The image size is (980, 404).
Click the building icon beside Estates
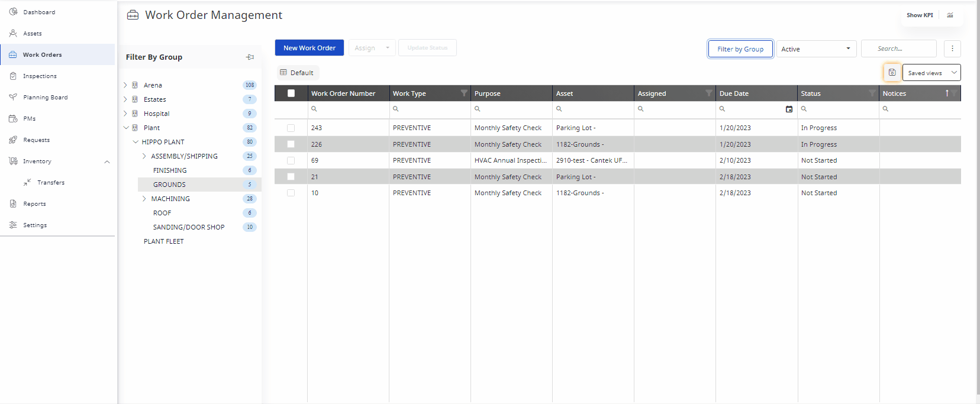coord(135,99)
